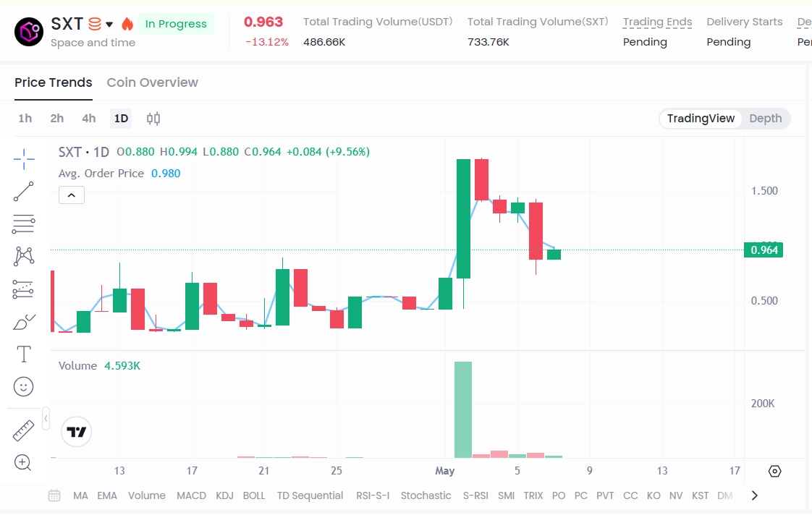Image resolution: width=812 pixels, height=515 pixels.
Task: Select the trend line drawing tool
Action: tap(24, 192)
